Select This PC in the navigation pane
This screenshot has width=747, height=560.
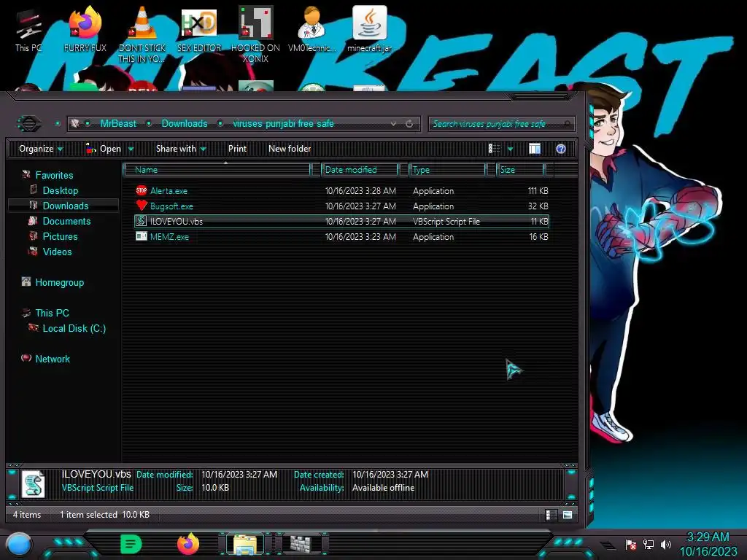coord(52,313)
